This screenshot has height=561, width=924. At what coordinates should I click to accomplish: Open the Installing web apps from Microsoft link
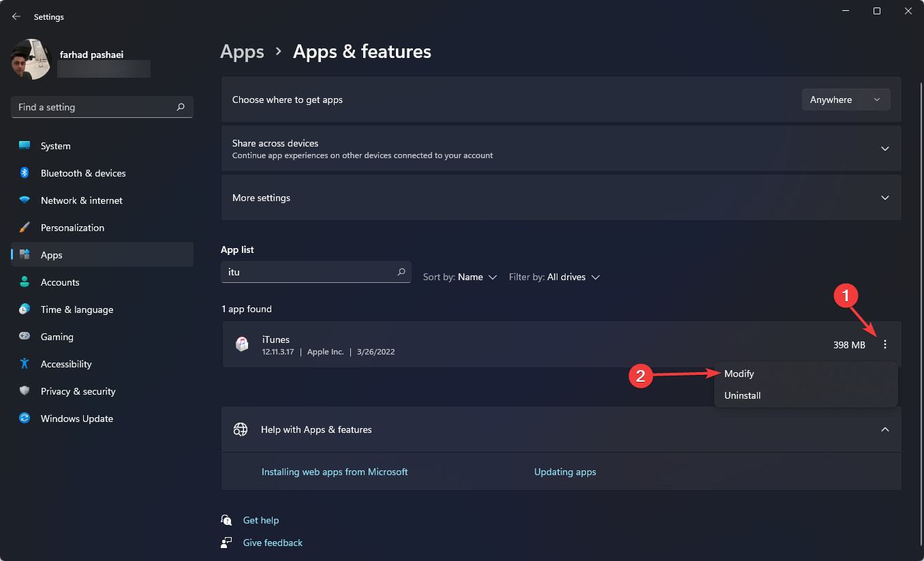point(335,472)
